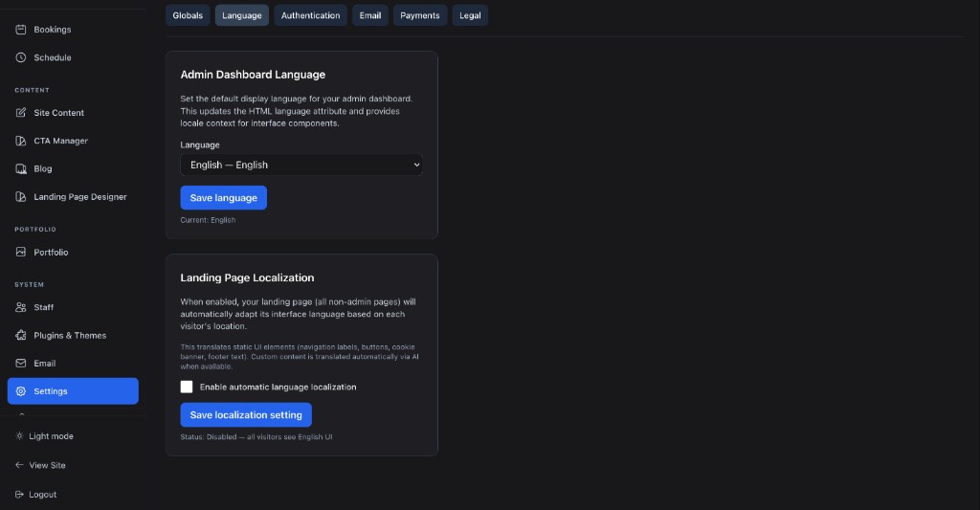Click the Logout icon
980x510 pixels.
[x=19, y=495]
